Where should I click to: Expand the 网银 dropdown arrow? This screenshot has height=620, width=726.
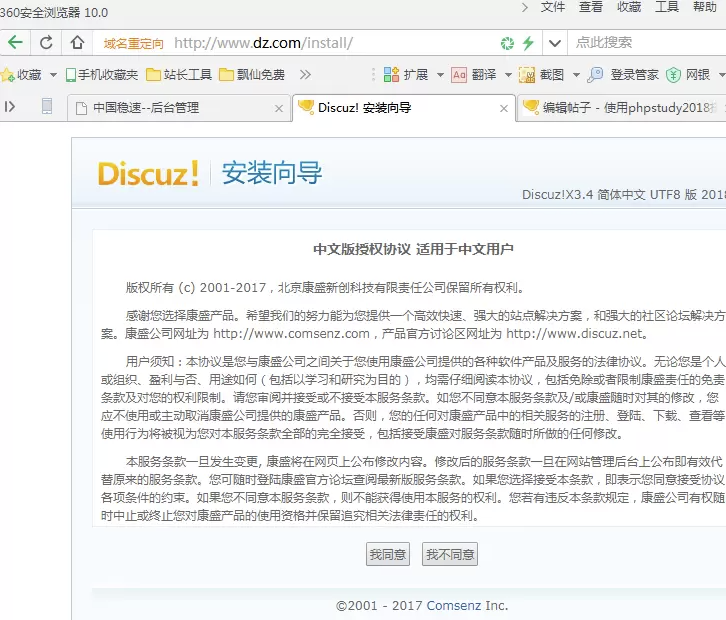click(721, 75)
